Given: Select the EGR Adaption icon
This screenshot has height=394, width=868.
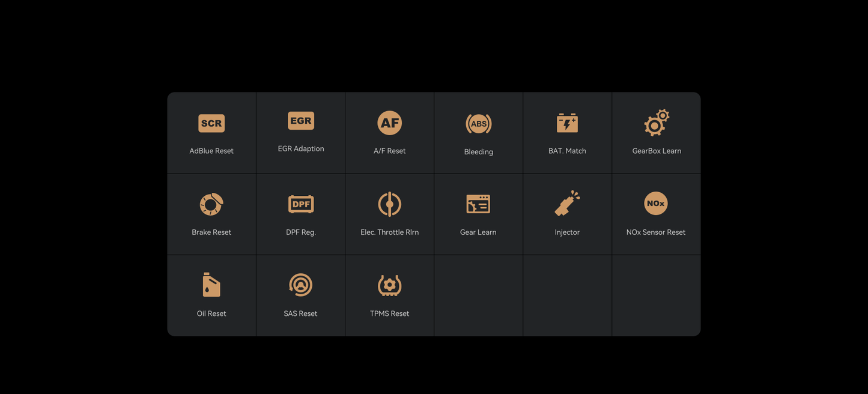Looking at the screenshot, I should (301, 121).
